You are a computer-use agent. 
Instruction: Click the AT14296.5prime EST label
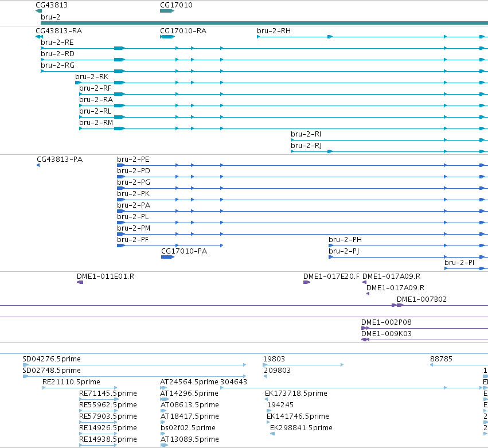(x=189, y=394)
